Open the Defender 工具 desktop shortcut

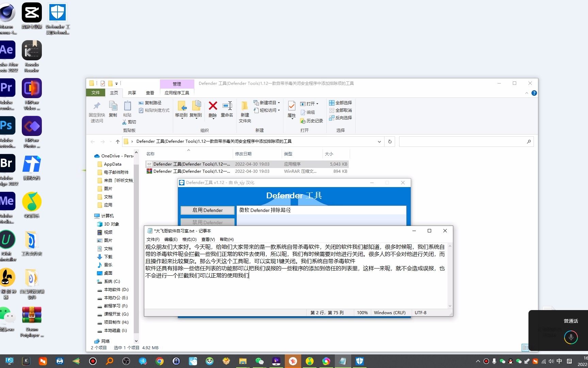(x=58, y=19)
